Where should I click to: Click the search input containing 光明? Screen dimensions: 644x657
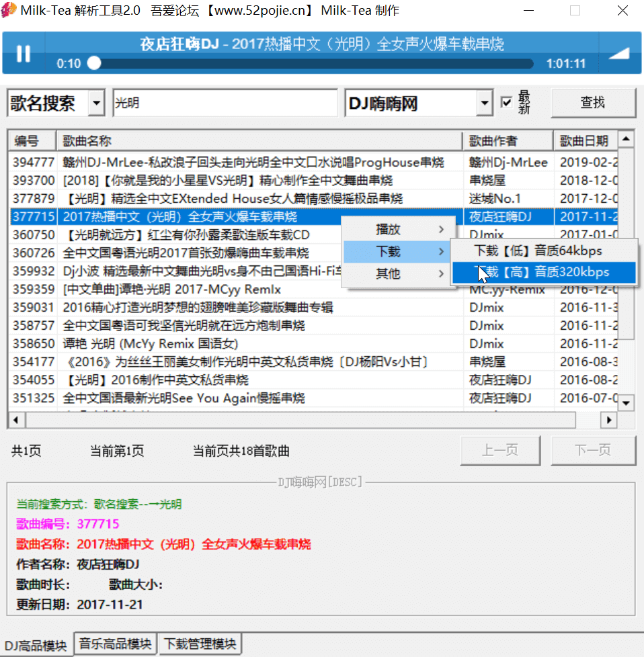(x=225, y=102)
